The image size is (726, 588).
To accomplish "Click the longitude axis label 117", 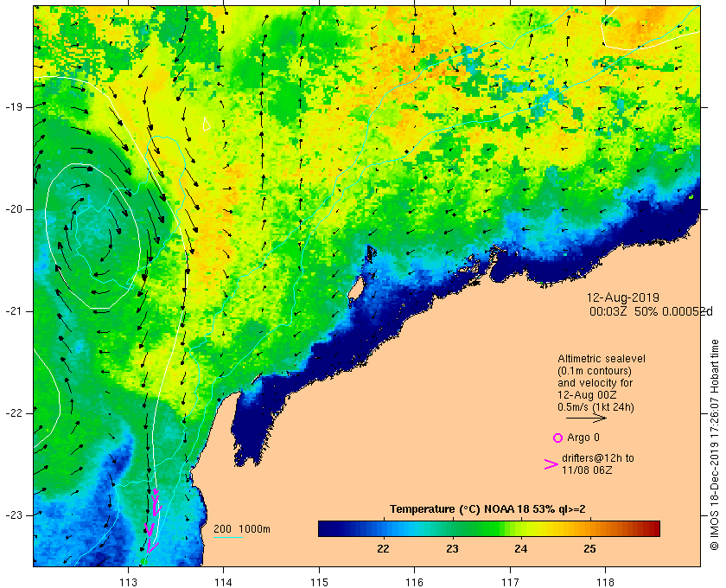I will pos(510,582).
